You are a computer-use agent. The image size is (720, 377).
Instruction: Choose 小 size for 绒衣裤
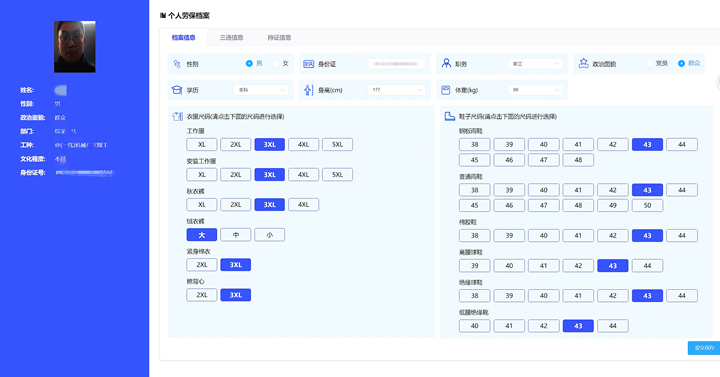270,235
